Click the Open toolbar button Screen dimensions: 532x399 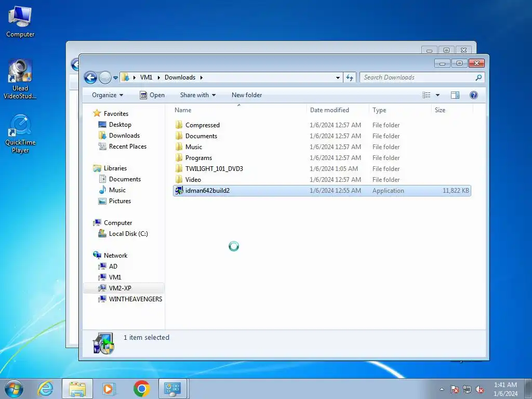coord(152,95)
